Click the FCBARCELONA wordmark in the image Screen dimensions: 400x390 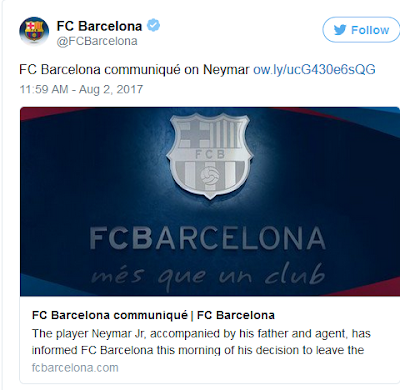click(x=207, y=238)
